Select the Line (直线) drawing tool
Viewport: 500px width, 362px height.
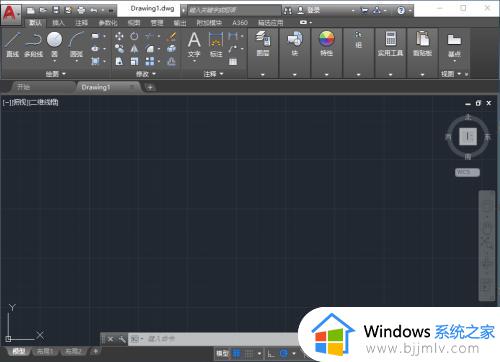13,44
